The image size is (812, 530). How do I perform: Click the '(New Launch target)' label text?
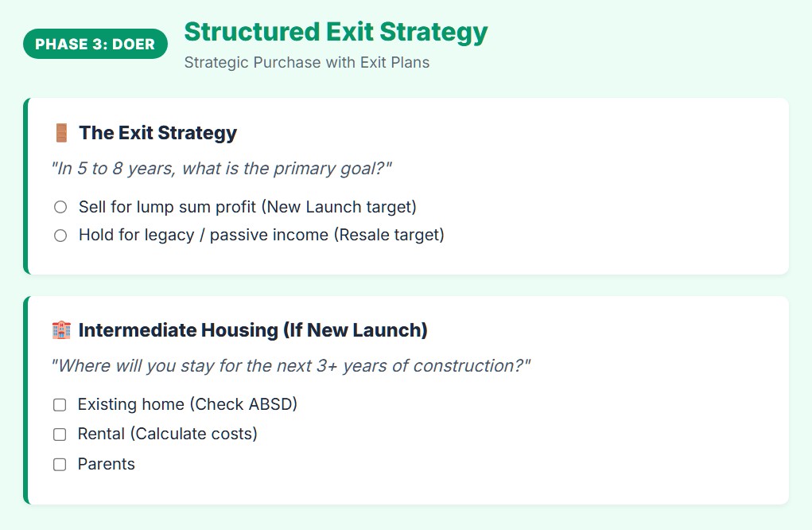click(x=340, y=208)
